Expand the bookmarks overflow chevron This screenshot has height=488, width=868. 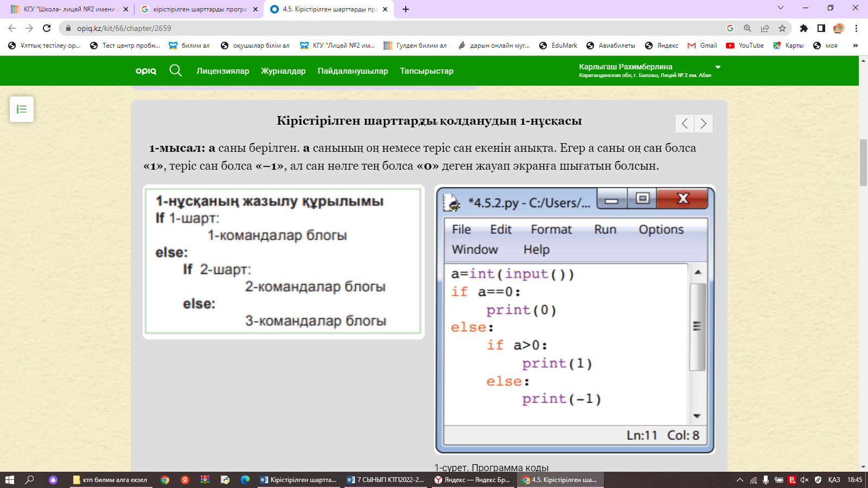855,46
